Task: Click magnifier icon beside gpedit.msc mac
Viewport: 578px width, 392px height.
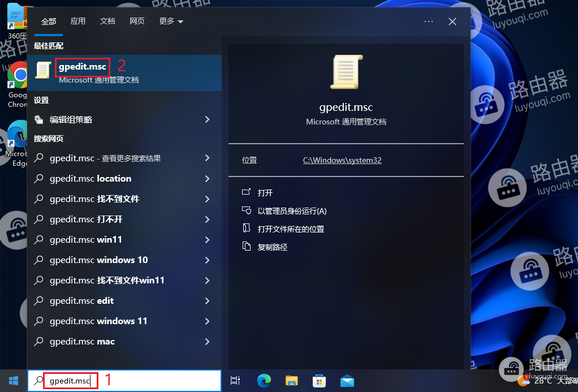Action: 38,342
